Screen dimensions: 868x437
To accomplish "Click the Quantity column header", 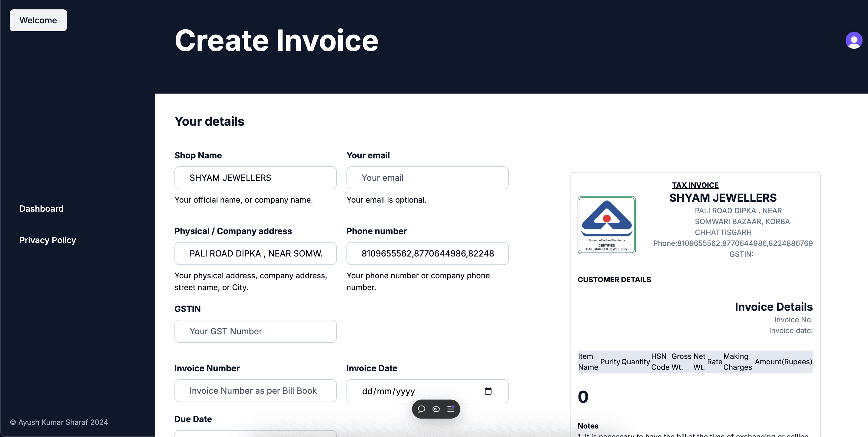I will tap(635, 362).
